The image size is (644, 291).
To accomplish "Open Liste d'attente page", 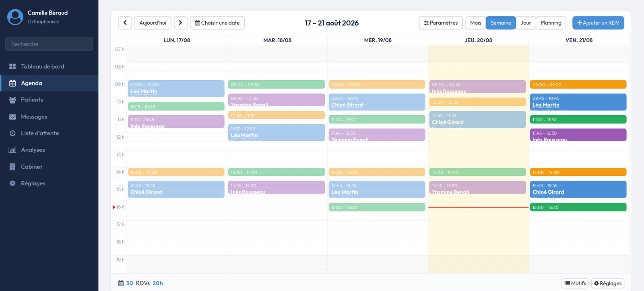I will 49,133.
